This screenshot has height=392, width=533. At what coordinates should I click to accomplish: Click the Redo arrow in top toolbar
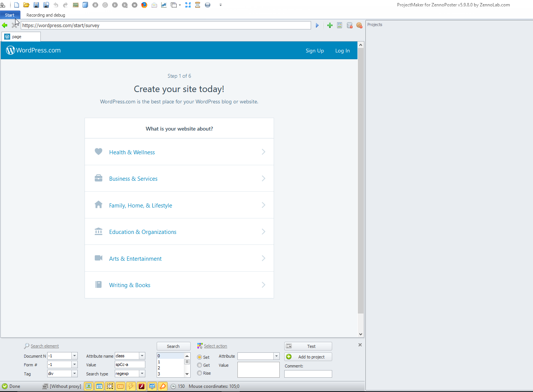pos(65,5)
